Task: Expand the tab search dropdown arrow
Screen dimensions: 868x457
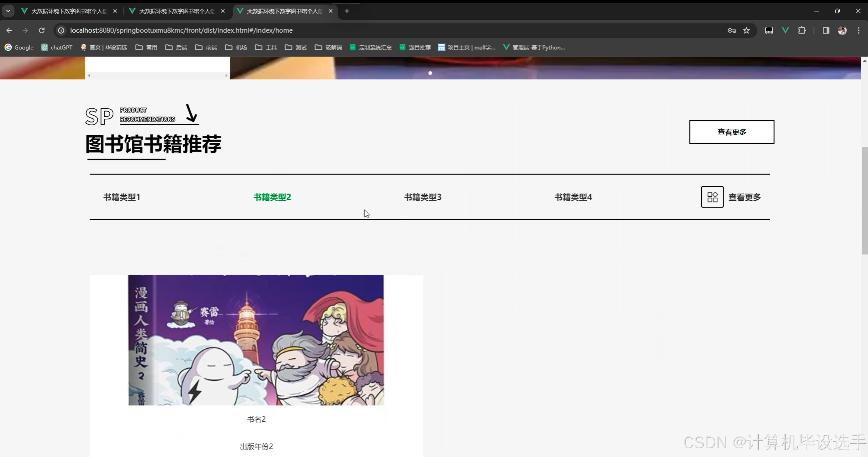Action: (8, 11)
